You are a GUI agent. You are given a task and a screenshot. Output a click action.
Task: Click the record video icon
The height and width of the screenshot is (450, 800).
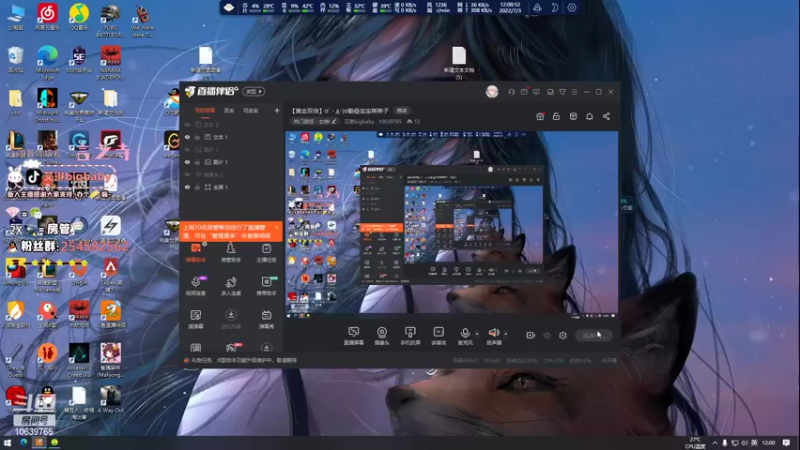[531, 335]
